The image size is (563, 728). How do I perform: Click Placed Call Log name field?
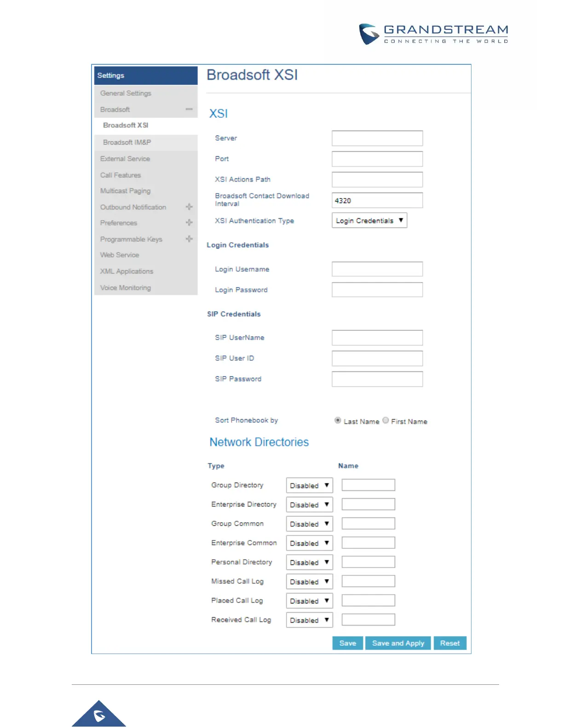point(368,601)
